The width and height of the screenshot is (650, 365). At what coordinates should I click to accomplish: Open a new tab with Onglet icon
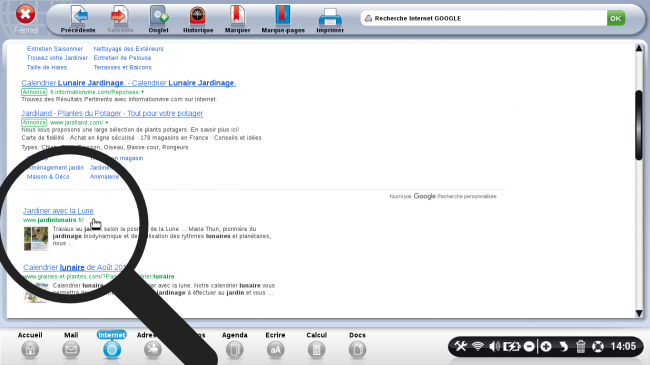158,16
